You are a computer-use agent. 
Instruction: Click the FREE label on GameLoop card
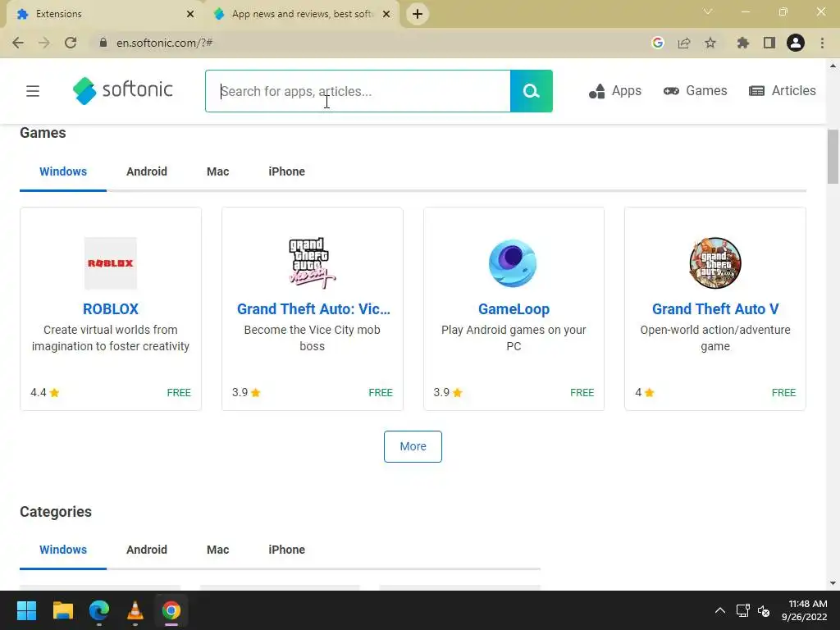pos(582,393)
